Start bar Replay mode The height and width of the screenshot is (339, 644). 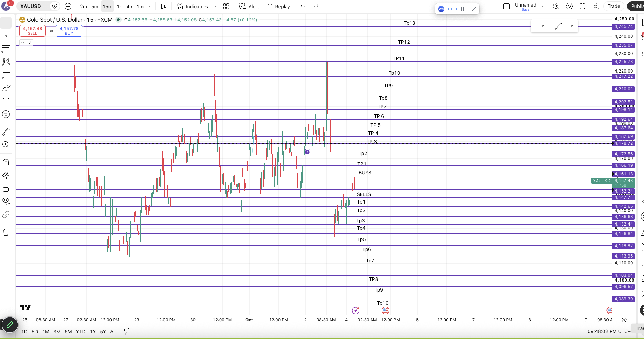pos(278,6)
